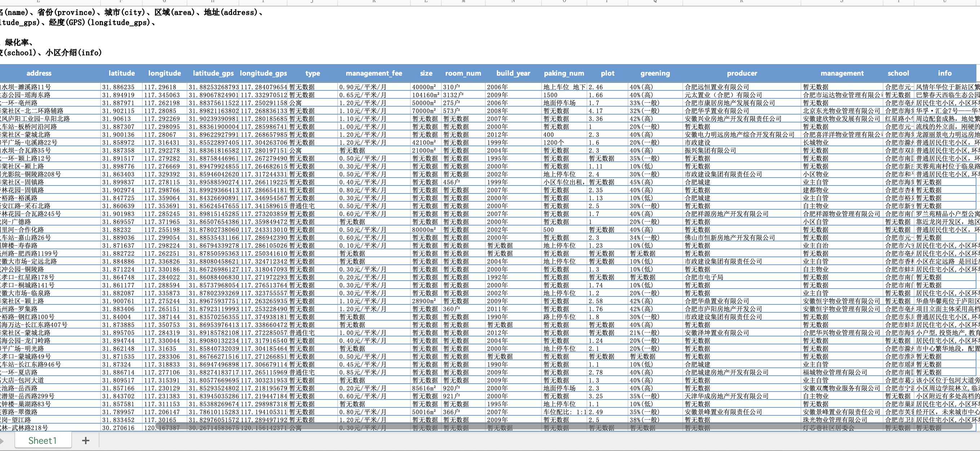Click cell containing 北京东光物业管理有限公司

[x=841, y=111]
